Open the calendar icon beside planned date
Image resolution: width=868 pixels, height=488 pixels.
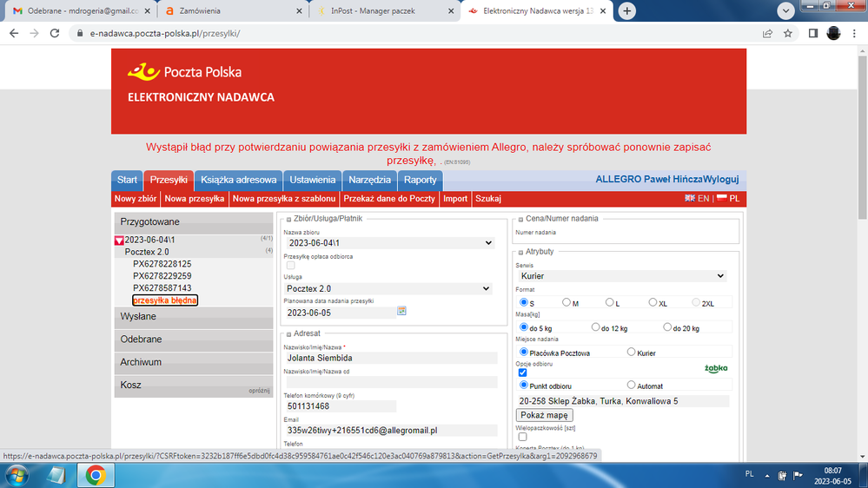[401, 311]
